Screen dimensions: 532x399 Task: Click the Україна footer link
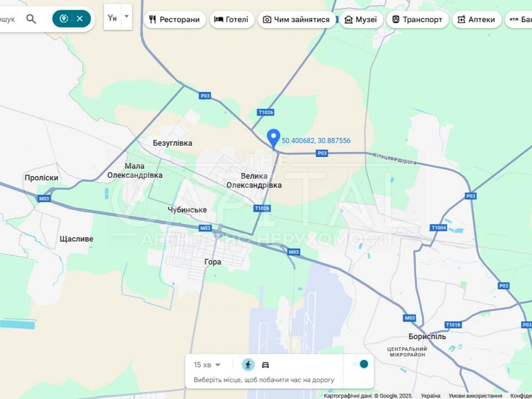tap(431, 396)
